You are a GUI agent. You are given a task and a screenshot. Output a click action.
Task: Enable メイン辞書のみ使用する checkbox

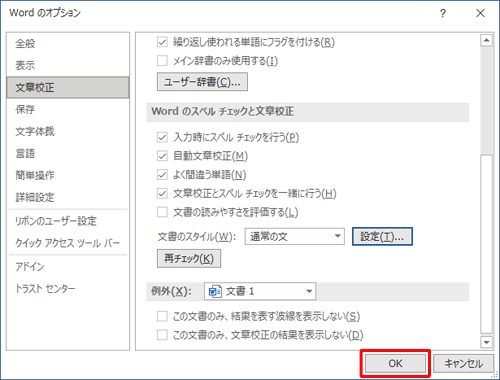(162, 61)
